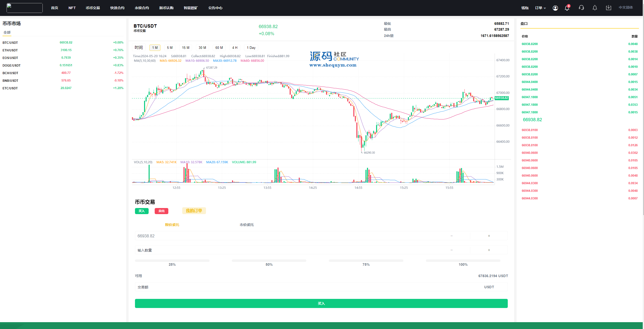Click the page vertical scrollbar
Screen dimensions: 644x329
pos(643,109)
